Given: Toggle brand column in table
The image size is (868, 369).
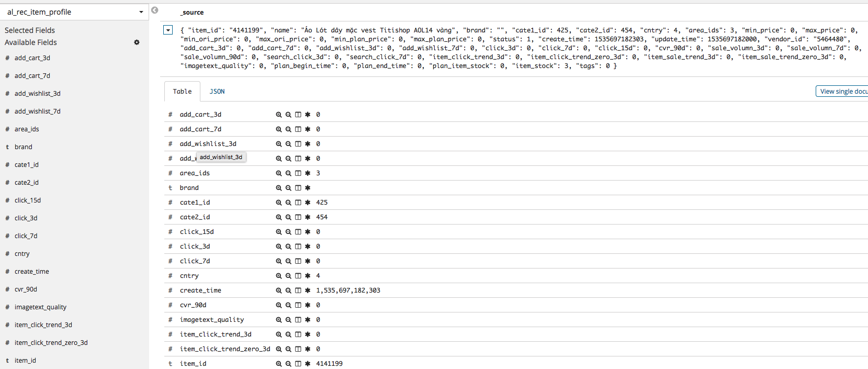Looking at the screenshot, I should coord(298,188).
